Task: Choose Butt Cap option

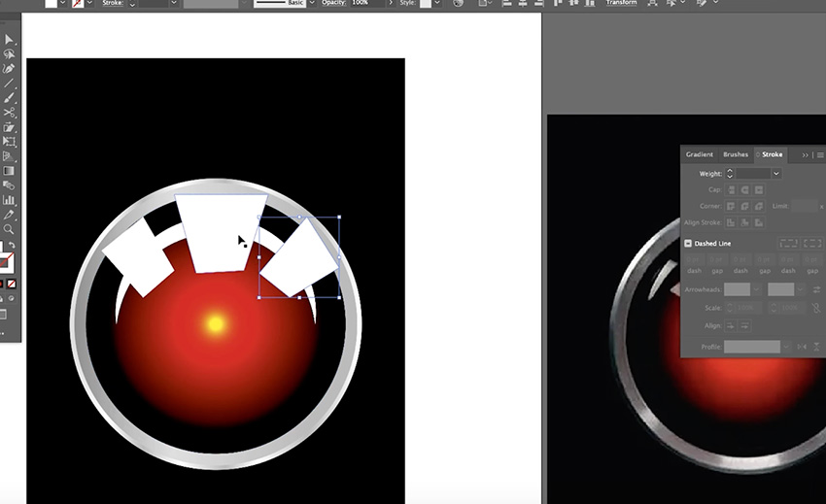Action: (x=731, y=189)
